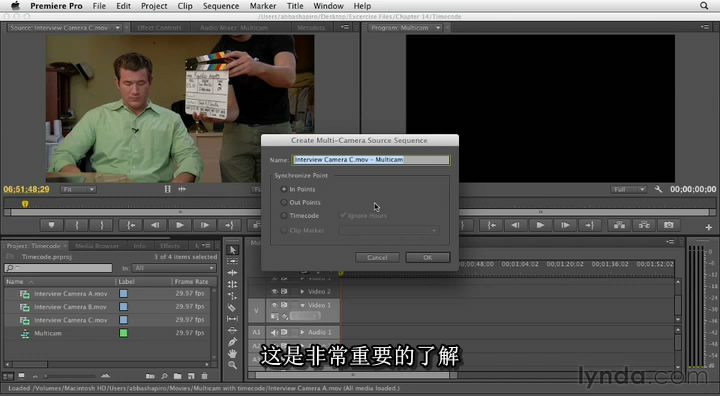Step forward one frame in Source monitor

point(204,225)
